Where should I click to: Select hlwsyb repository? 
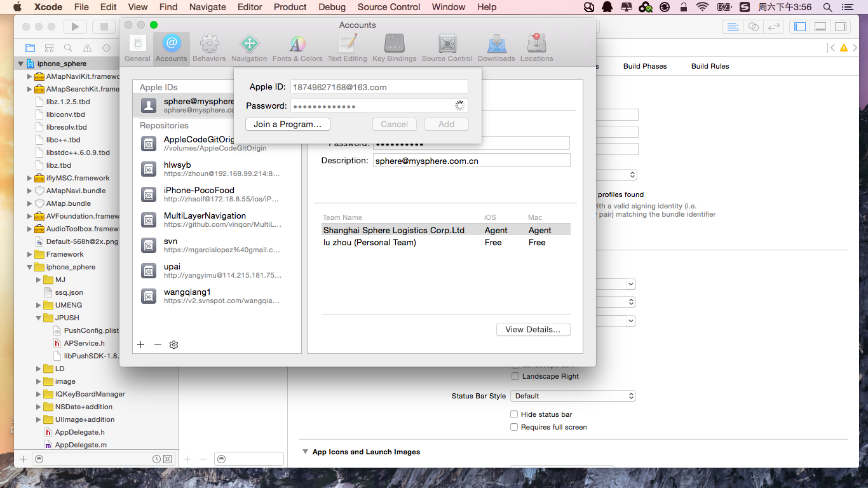[217, 169]
